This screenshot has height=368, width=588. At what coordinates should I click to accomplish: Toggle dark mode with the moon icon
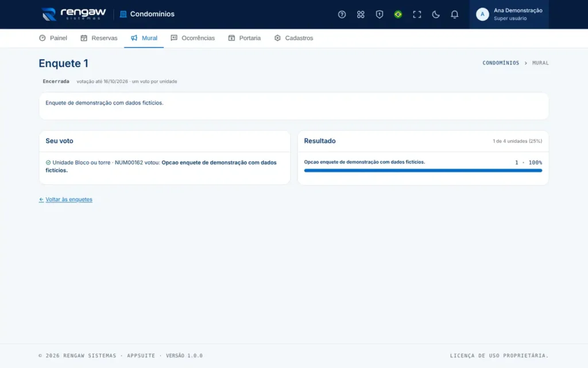coord(435,14)
